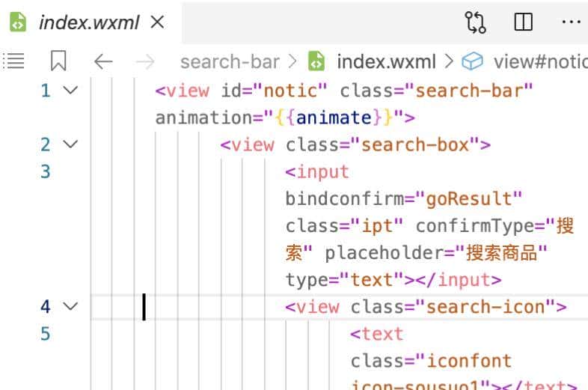Click the animate variable in animation attribute
The image size is (588, 390).
pos(334,118)
